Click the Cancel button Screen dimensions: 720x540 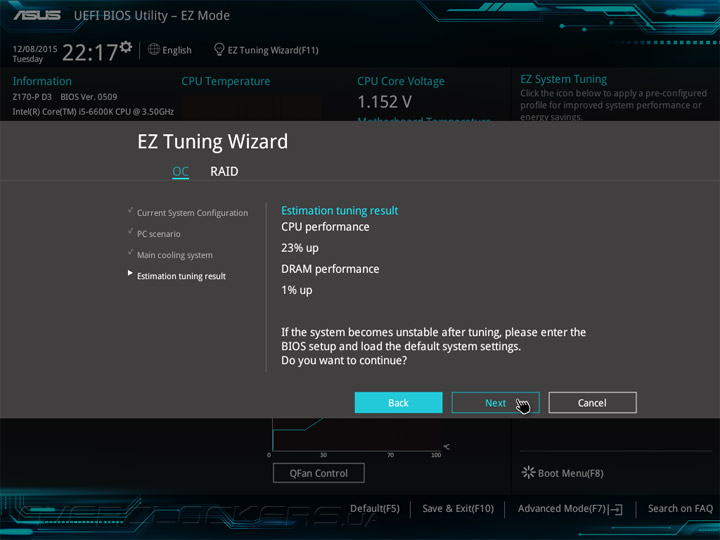click(592, 403)
